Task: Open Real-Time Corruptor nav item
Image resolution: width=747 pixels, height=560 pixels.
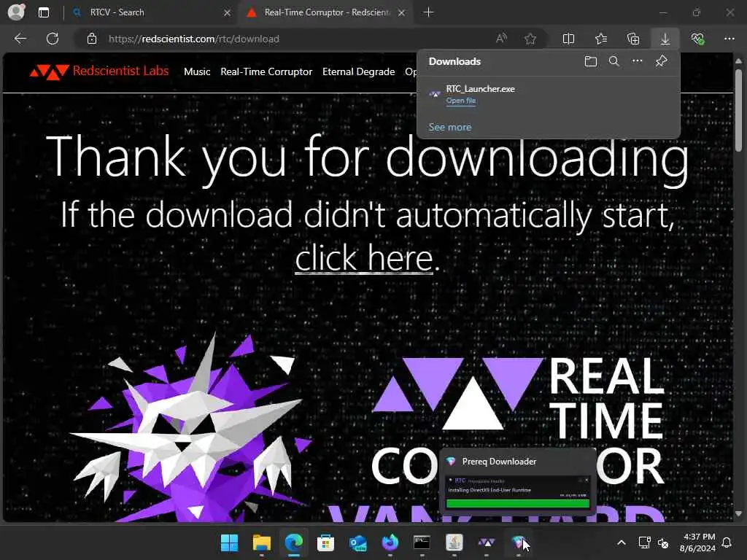Action: (x=266, y=72)
